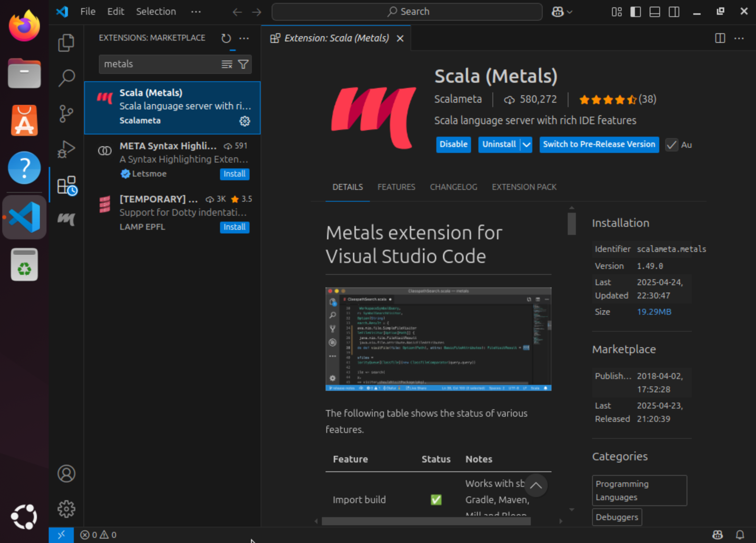Image resolution: width=756 pixels, height=543 pixels.
Task: Toggle the bottom panel
Action: coord(655,12)
